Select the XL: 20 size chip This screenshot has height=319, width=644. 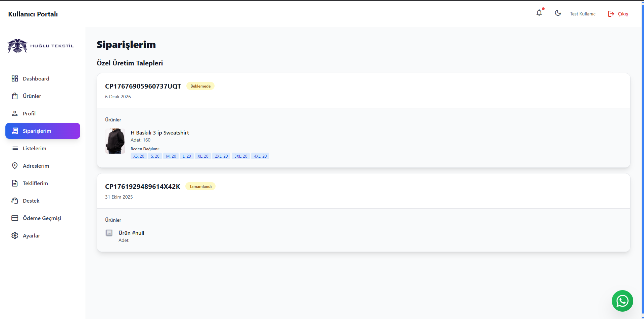click(x=203, y=156)
